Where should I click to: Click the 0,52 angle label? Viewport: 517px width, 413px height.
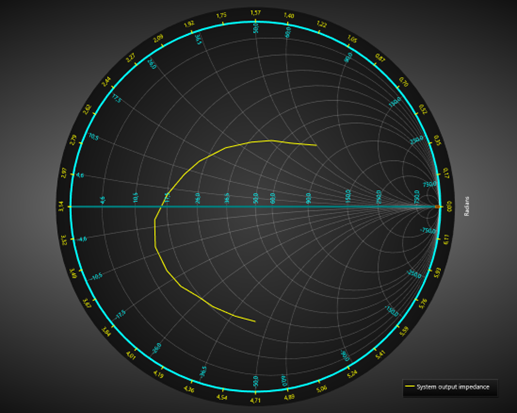[x=423, y=109]
